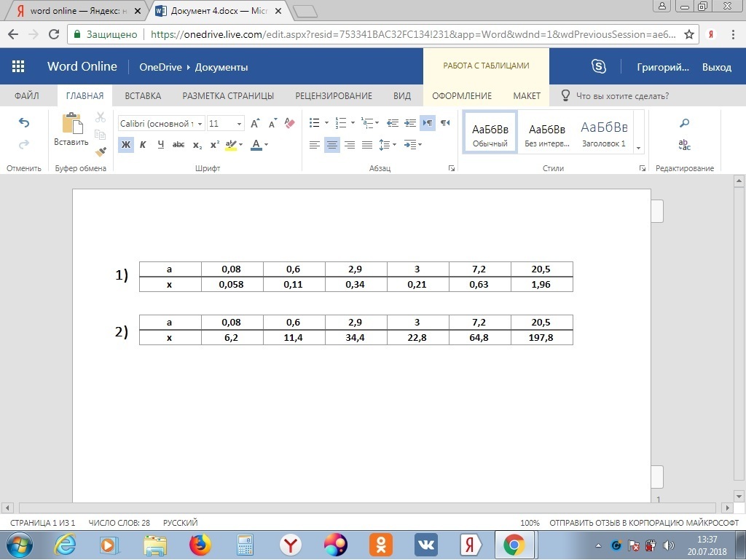Expand the styles gallery arrow
This screenshot has width=746, height=560.
[x=638, y=148]
